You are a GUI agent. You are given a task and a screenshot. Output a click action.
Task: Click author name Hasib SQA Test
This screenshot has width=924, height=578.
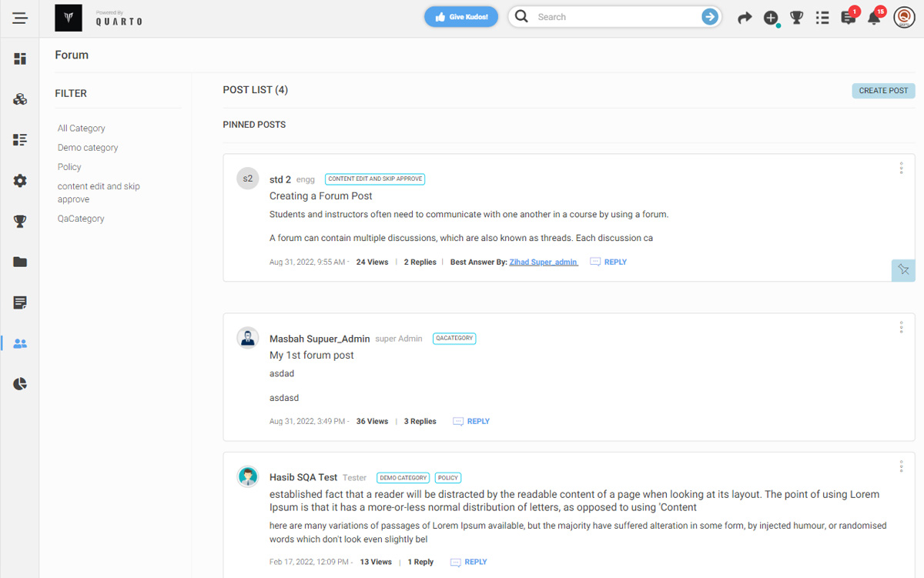point(303,477)
